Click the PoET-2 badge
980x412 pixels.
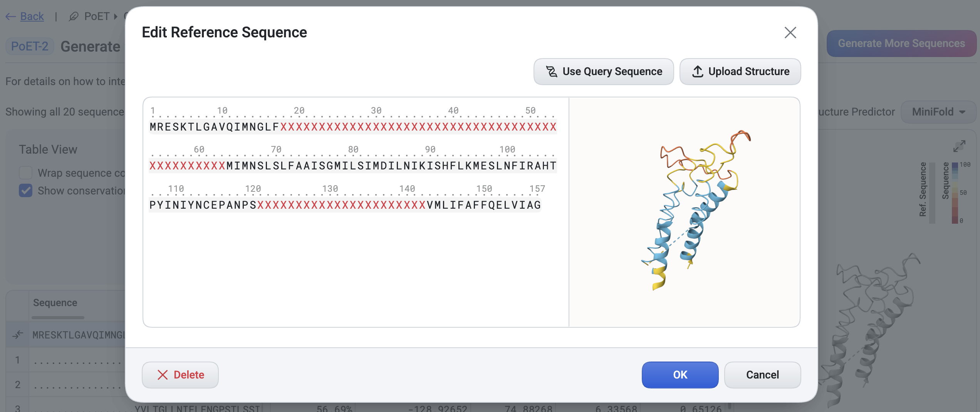pyautogui.click(x=29, y=46)
